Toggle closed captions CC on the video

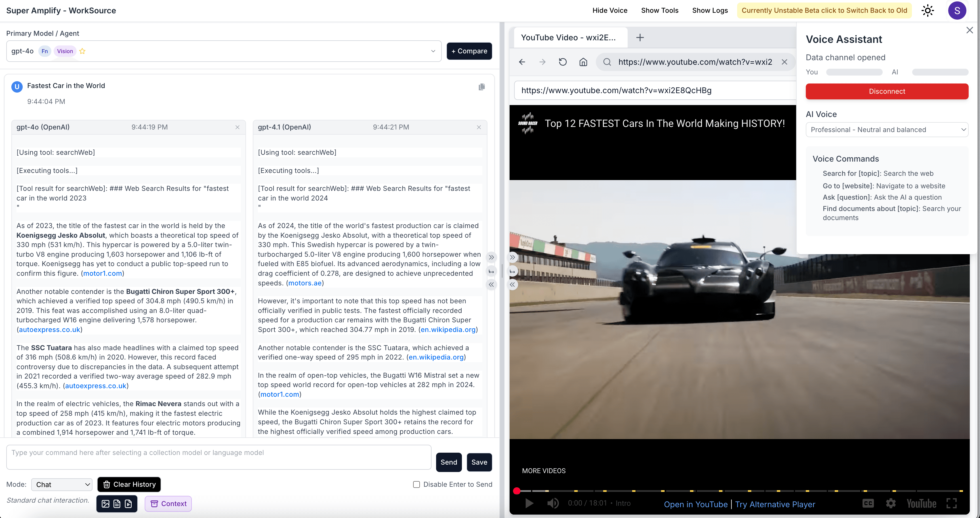pyautogui.click(x=868, y=504)
